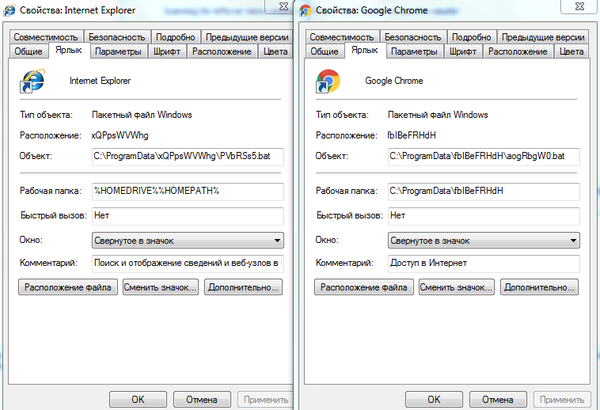Close the Google Chrome properties window
The width and height of the screenshot is (600, 410).
tap(580, 6)
